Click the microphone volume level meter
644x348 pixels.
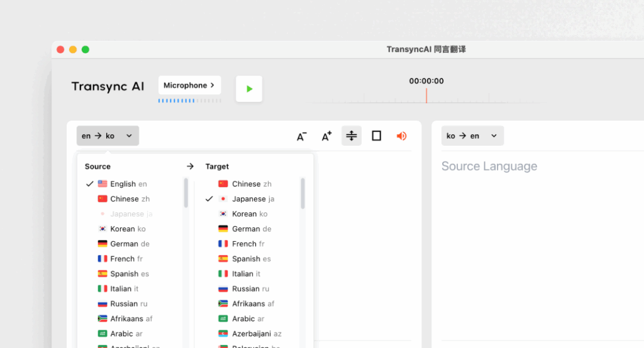click(189, 101)
